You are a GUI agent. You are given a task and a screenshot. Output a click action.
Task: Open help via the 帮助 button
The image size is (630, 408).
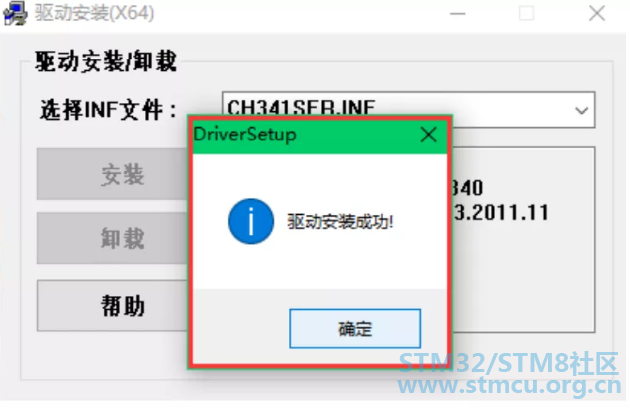point(112,305)
